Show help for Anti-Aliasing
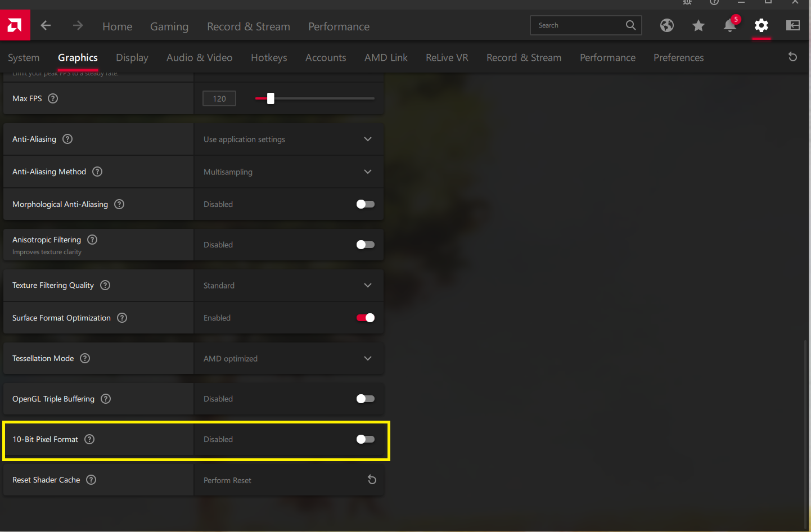The width and height of the screenshot is (811, 532). coord(67,139)
